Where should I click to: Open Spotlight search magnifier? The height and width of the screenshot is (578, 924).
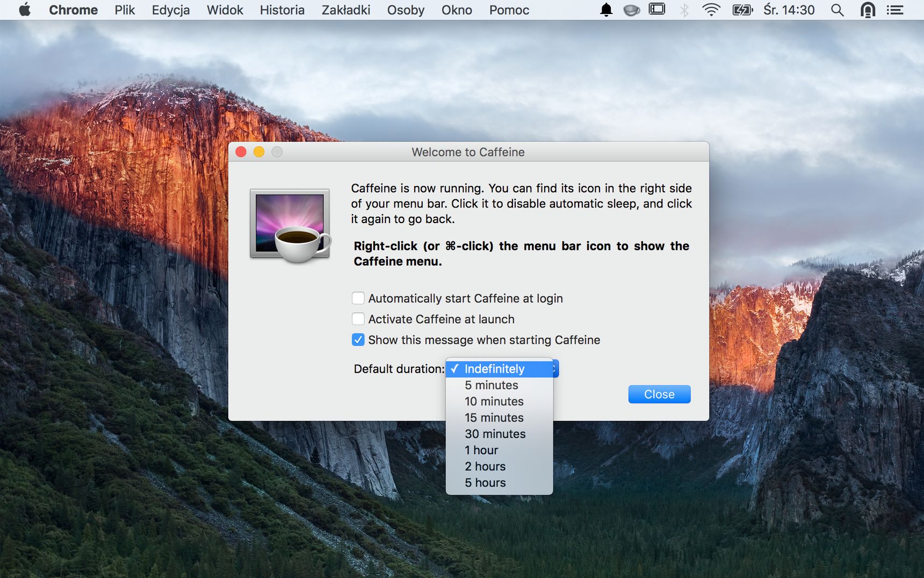(x=837, y=10)
